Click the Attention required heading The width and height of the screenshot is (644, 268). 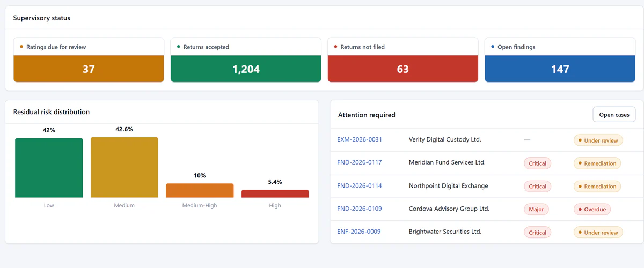367,115
